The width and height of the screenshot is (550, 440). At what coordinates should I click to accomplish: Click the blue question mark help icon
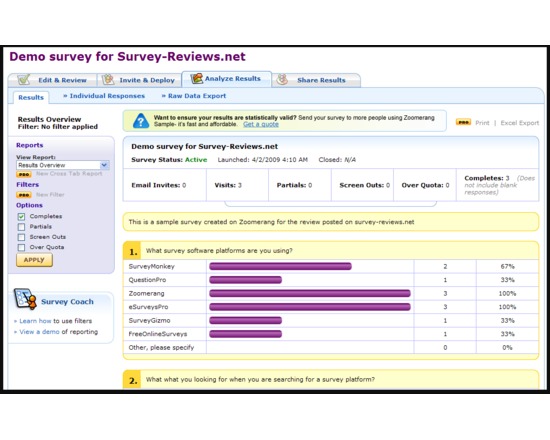pos(141,121)
